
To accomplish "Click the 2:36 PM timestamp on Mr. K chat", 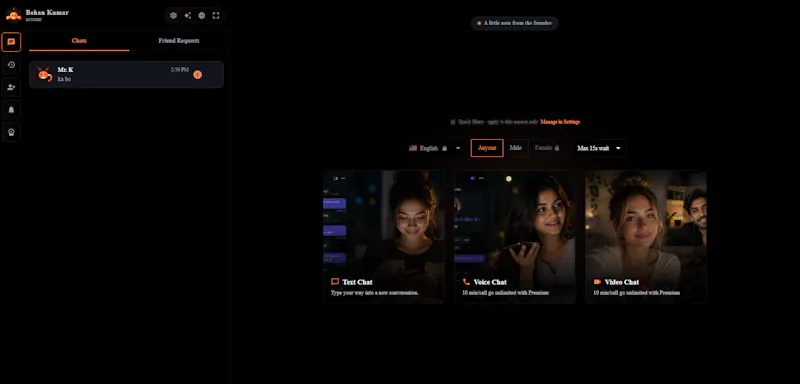I will pyautogui.click(x=180, y=69).
